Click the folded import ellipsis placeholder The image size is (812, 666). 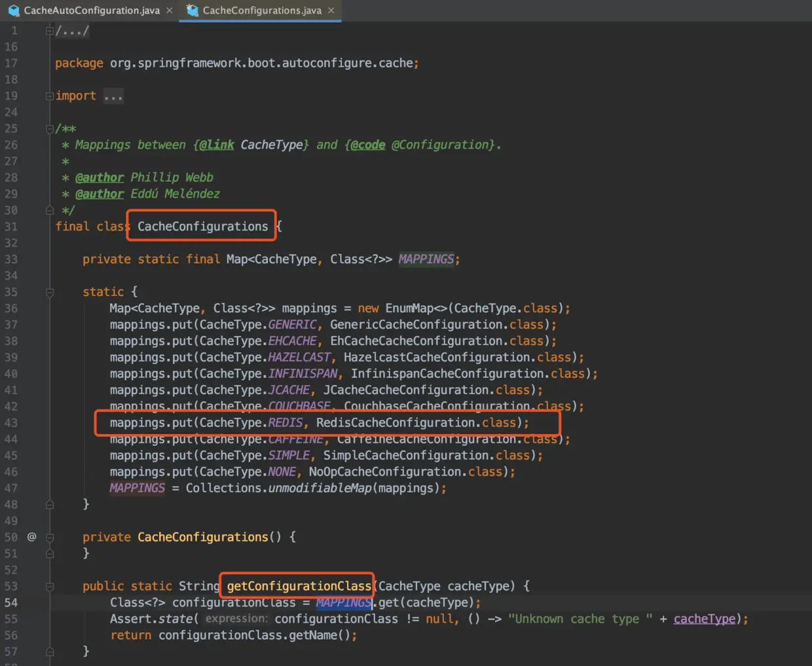[x=113, y=96]
